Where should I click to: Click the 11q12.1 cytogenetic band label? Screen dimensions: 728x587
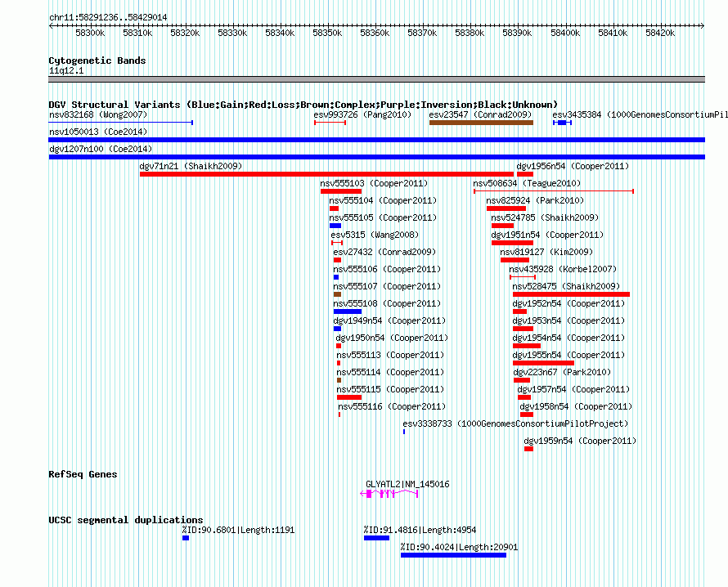[x=66, y=70]
